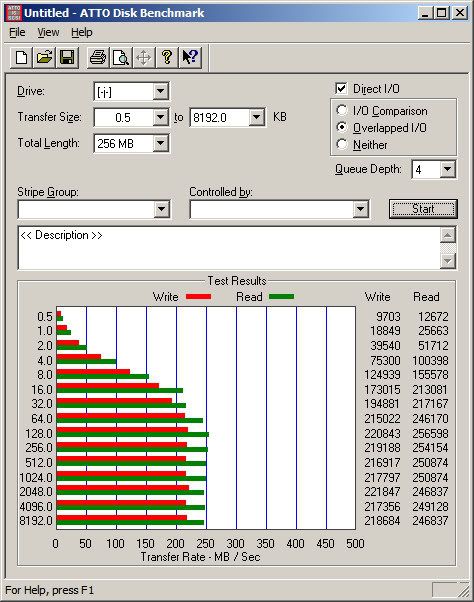The width and height of the screenshot is (474, 602).
Task: Open the minimum Transfer Size 0.5 dropdown
Action: click(x=160, y=117)
